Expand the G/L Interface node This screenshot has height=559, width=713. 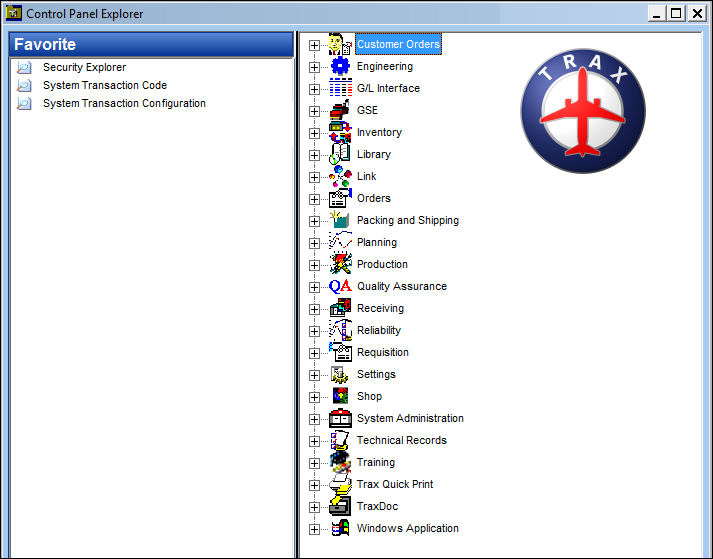tap(314, 89)
